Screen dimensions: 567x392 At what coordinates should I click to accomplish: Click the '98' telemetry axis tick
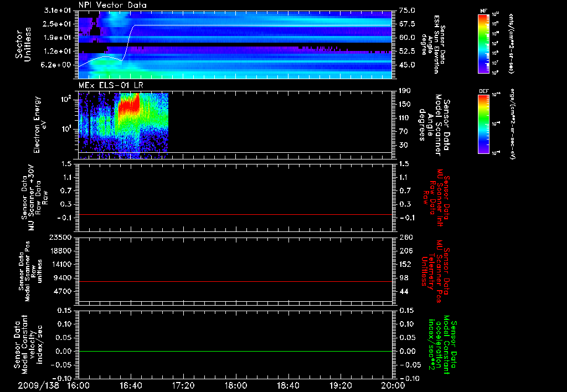pos(404,278)
